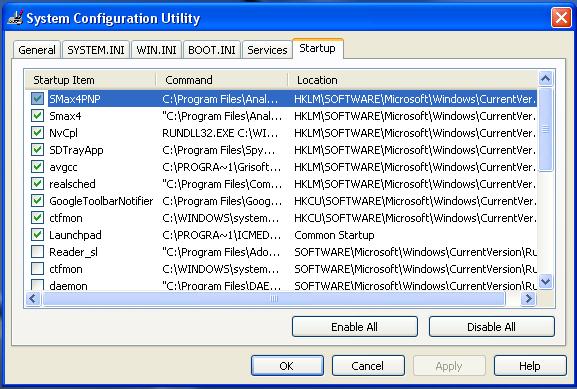Click the horizontal scrollbar thumb
The width and height of the screenshot is (577, 389).
click(x=274, y=298)
